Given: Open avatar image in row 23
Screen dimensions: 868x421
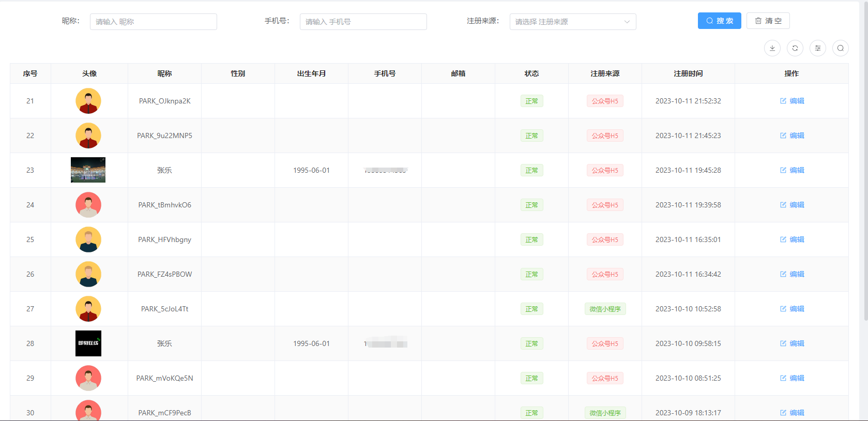Looking at the screenshot, I should tap(88, 170).
